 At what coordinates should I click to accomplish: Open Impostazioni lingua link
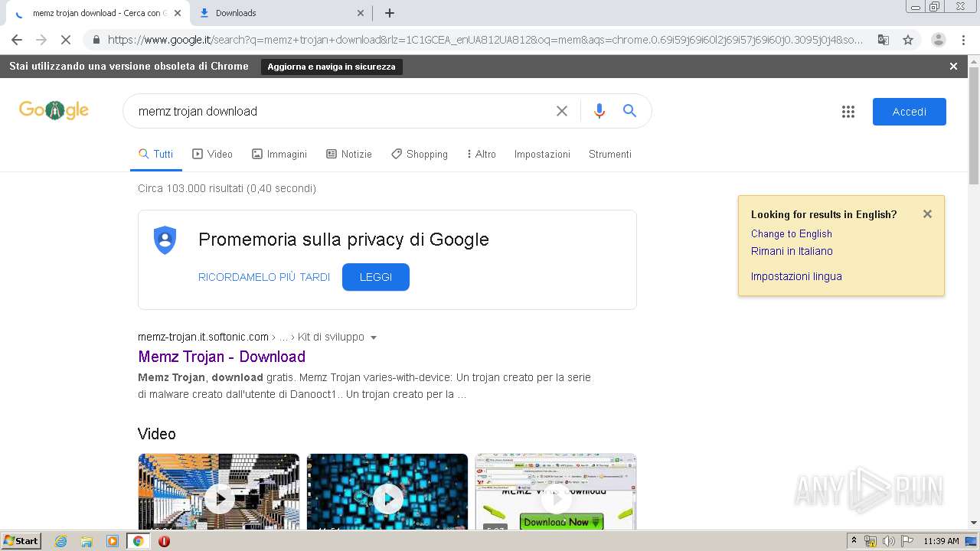point(796,276)
